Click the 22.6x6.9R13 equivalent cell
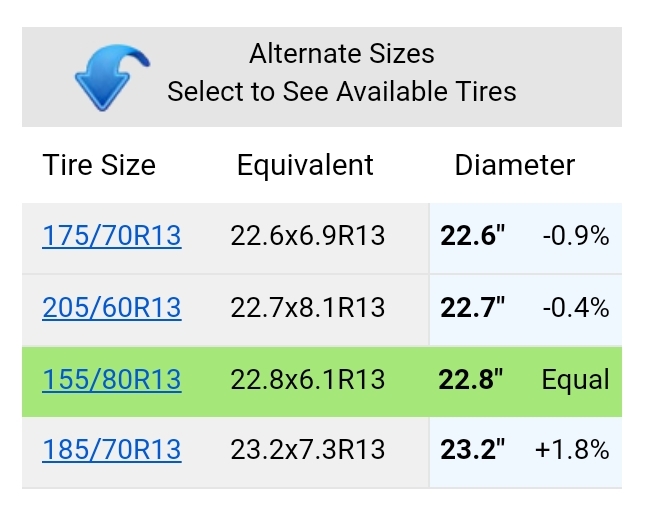This screenshot has height=514, width=648. (308, 236)
